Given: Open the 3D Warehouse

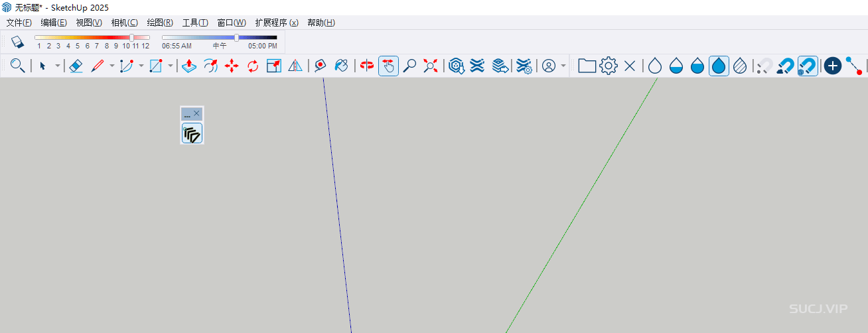Looking at the screenshot, I should click(456, 66).
